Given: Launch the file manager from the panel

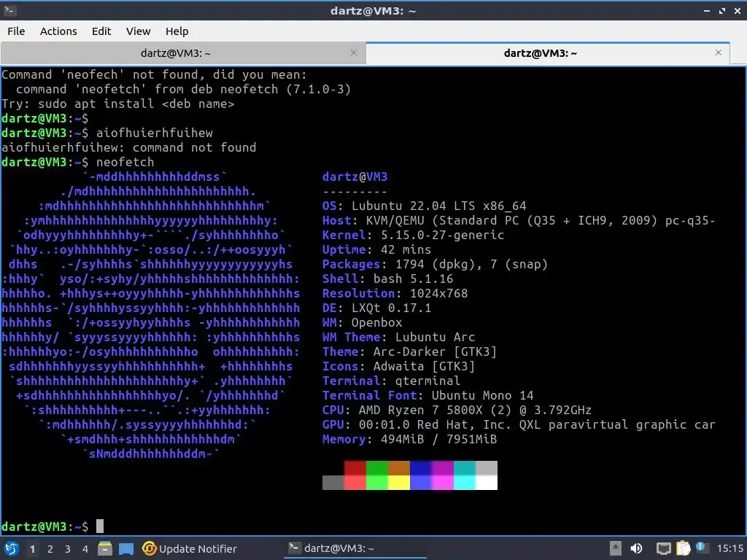Looking at the screenshot, I should click(x=105, y=548).
